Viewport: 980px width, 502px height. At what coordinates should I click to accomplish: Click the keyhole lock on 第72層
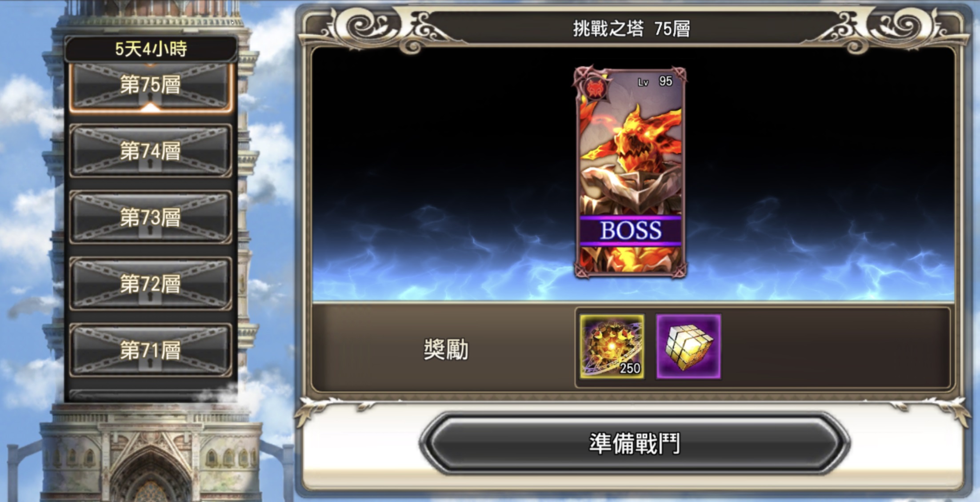coord(150,297)
